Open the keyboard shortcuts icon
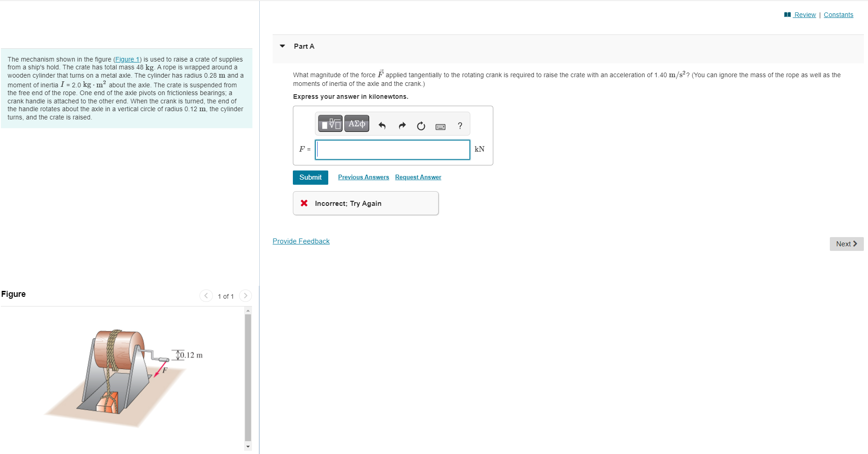Viewport: 868px width, 454px height. (440, 127)
